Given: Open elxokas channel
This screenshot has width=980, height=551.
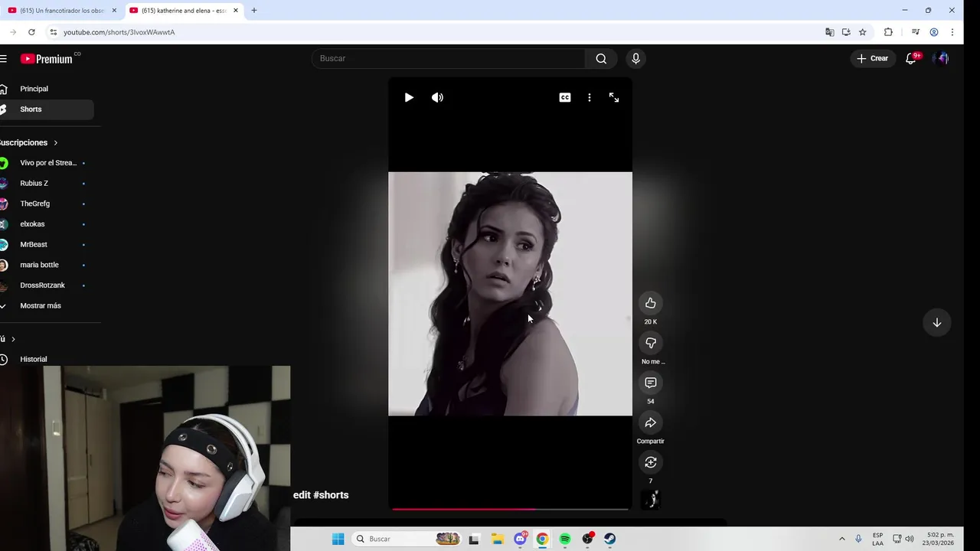Looking at the screenshot, I should pyautogui.click(x=46, y=224).
